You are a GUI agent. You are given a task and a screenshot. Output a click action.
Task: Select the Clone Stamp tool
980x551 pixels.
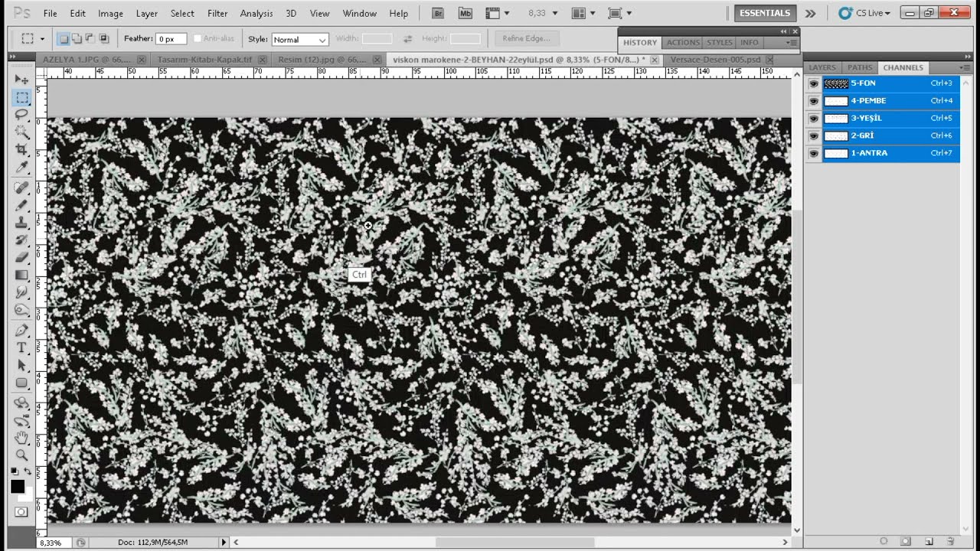coord(21,223)
